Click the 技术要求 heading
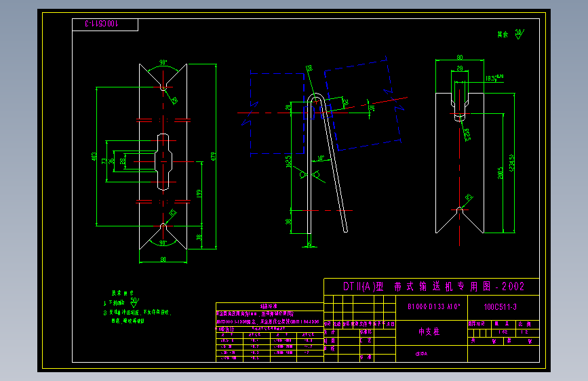 pos(123,293)
